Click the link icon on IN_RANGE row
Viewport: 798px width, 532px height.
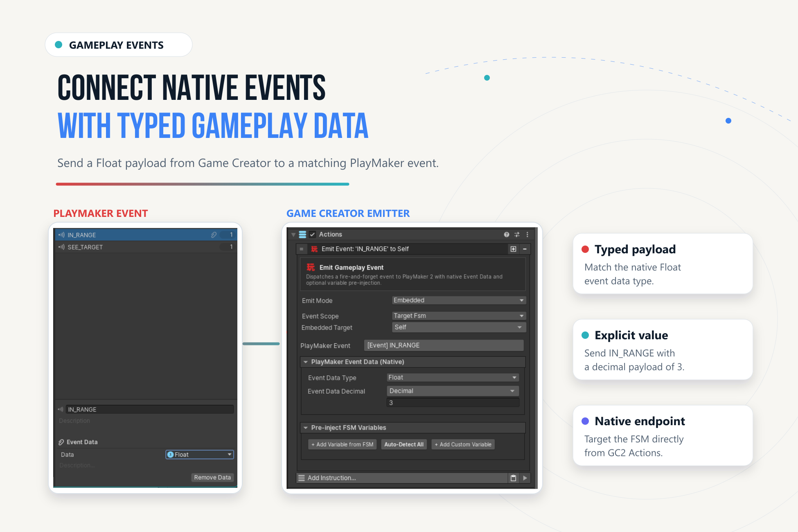pyautogui.click(x=214, y=235)
